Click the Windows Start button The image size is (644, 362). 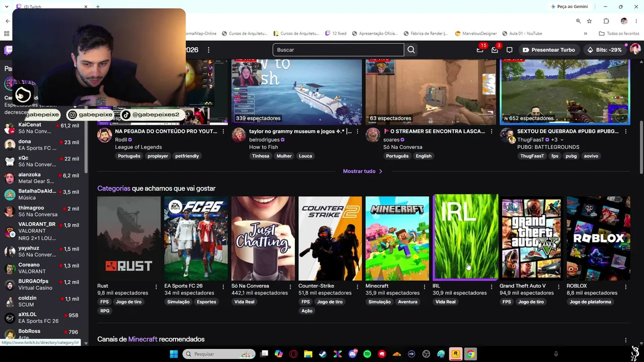click(x=174, y=354)
